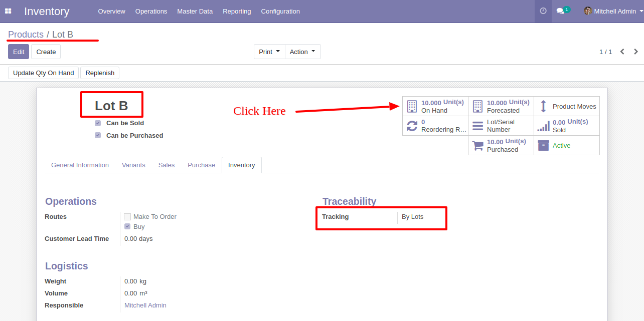Click the Edit button
The width and height of the screenshot is (644, 321).
pos(19,52)
